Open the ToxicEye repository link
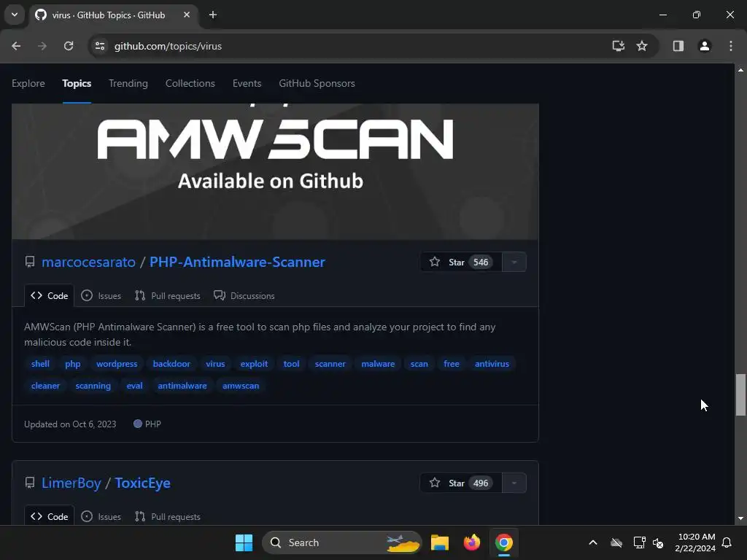747x560 pixels. [142, 483]
